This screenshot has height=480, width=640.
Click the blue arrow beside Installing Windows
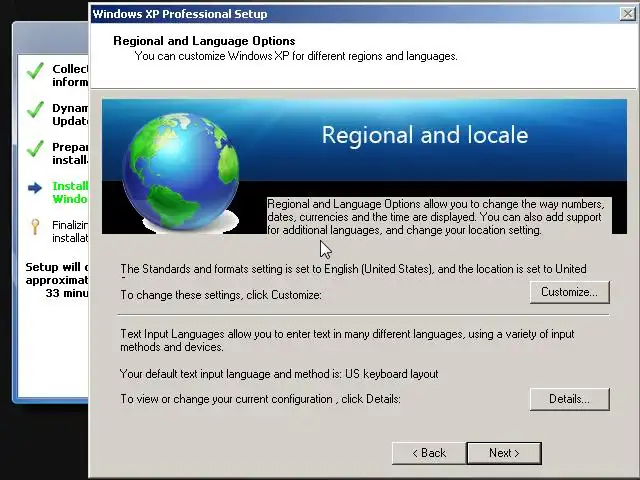point(35,188)
